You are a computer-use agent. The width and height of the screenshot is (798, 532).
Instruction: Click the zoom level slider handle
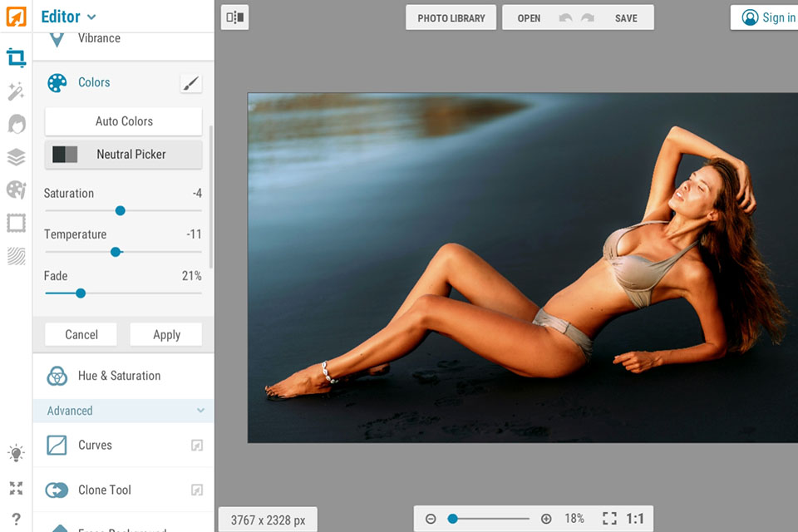coord(452,519)
